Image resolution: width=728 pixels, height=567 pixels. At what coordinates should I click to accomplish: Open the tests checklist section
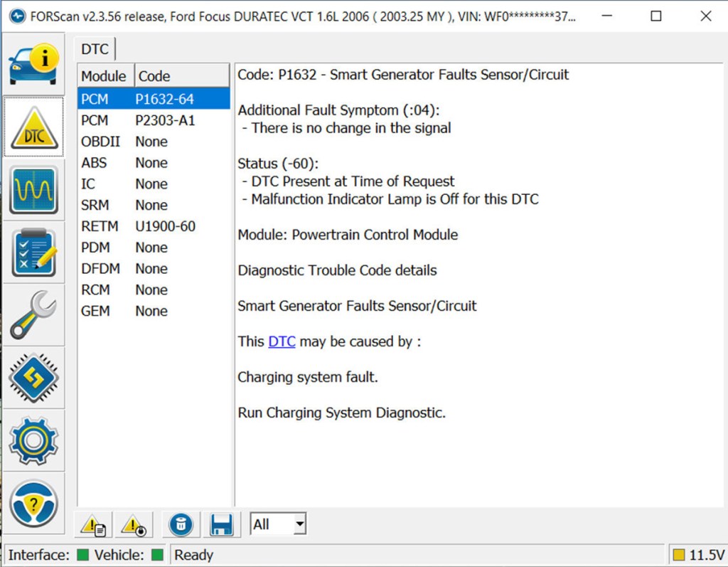(x=33, y=253)
